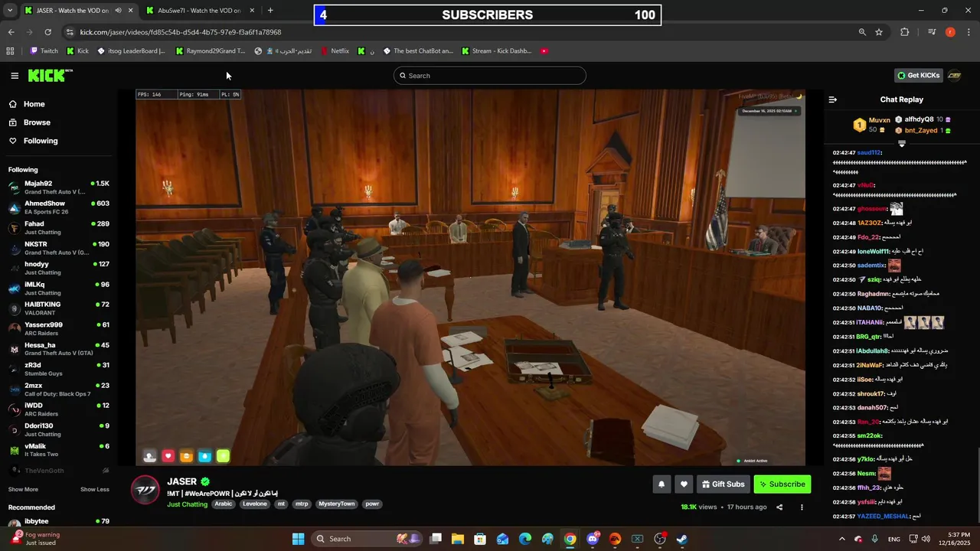
Task: Click JASER streamer avatar
Action: [x=145, y=490]
